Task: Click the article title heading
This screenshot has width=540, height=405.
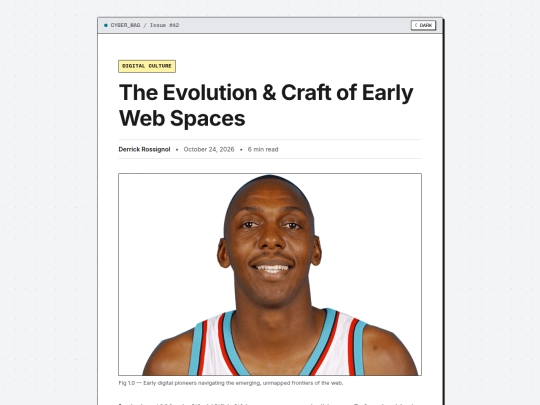Action: 266,105
